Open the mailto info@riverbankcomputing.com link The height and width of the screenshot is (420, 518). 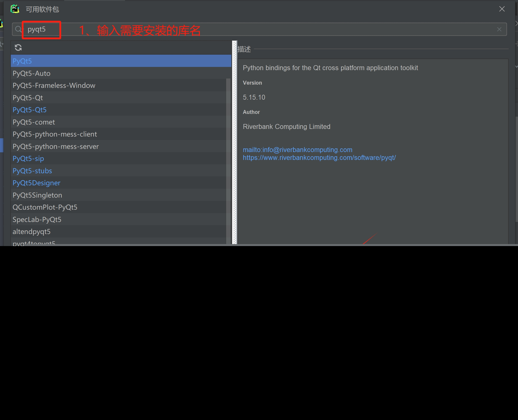tap(298, 150)
